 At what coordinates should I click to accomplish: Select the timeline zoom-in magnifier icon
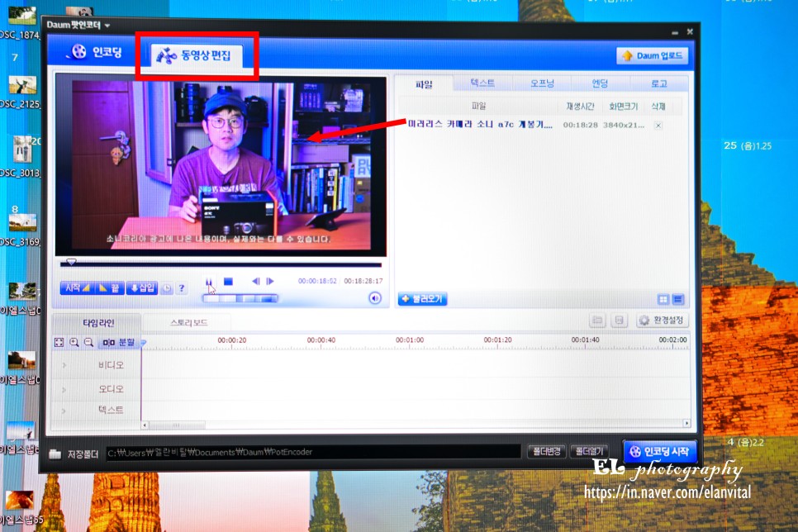tap(74, 342)
